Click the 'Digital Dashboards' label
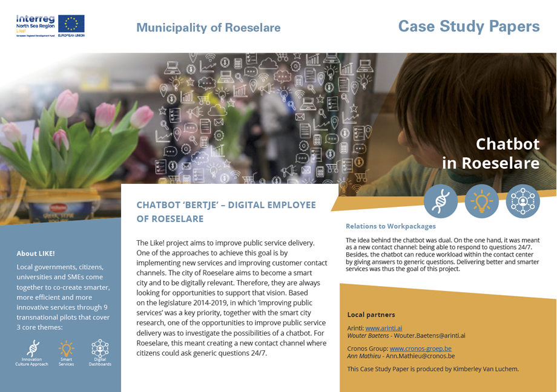This screenshot has height=392, width=557. [100, 362]
